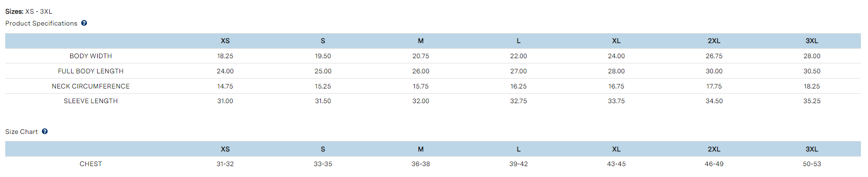This screenshot has height=177, width=868.
Task: Click neck circumference value 15.25
Action: (x=323, y=86)
